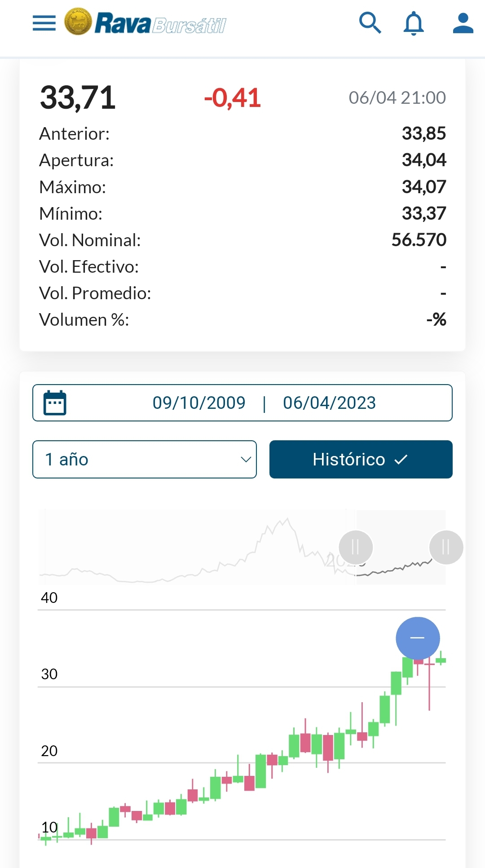Image resolution: width=485 pixels, height=868 pixels.
Task: Click the red price change -0,41
Action: [232, 97]
